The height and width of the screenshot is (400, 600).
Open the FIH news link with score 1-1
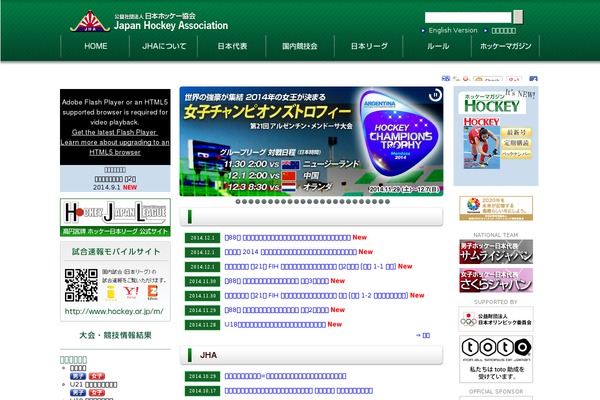coord(310,266)
